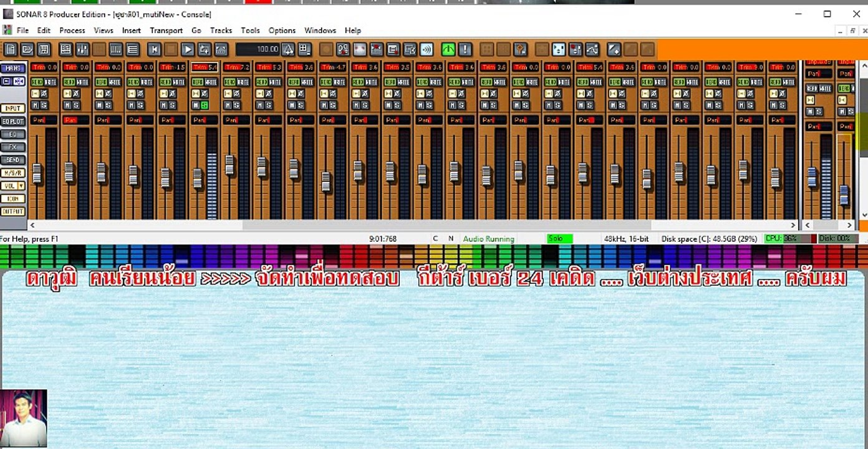868x449 pixels.
Task: Click the volume fader on the Trim 7.2 strip
Action: (x=229, y=165)
